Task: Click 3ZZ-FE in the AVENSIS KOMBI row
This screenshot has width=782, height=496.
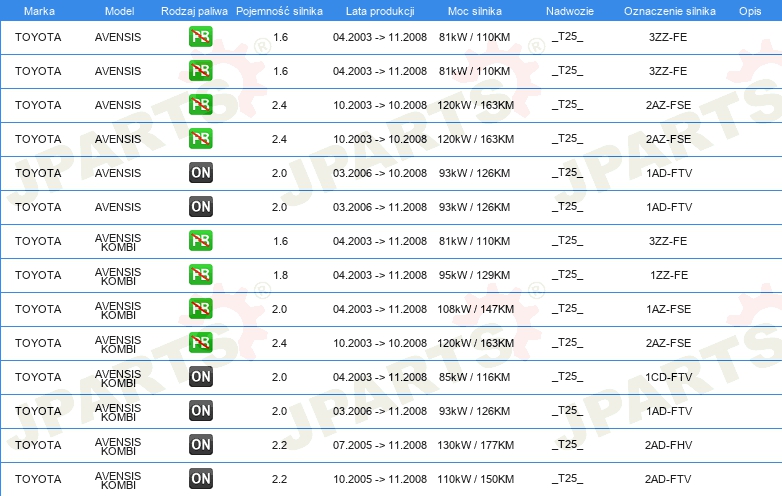Action: click(668, 241)
